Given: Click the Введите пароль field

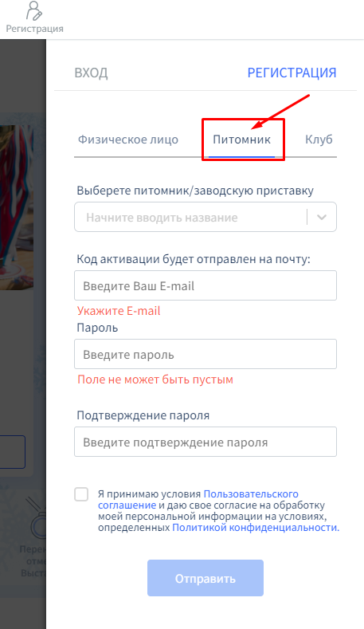Looking at the screenshot, I should 205,354.
